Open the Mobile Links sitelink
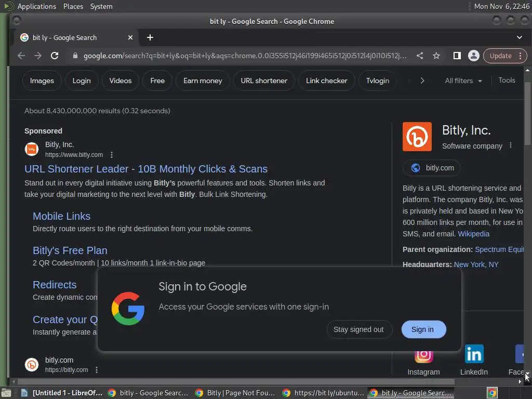Viewport: 532px width, 399px height. tap(61, 216)
